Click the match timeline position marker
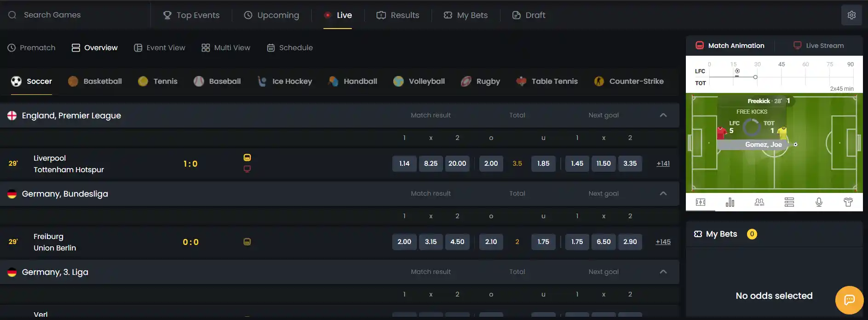Image resolution: width=868 pixels, height=320 pixels. pos(755,77)
